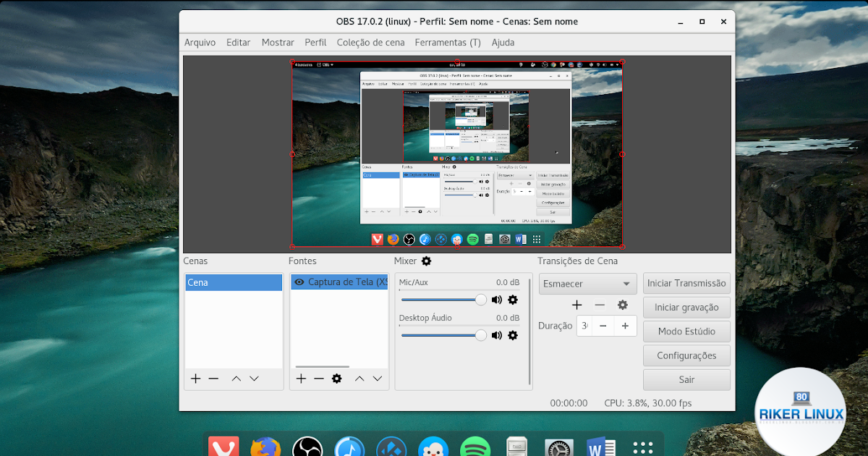The height and width of the screenshot is (456, 868).
Task: Add a new scene transition
Action: (x=576, y=305)
